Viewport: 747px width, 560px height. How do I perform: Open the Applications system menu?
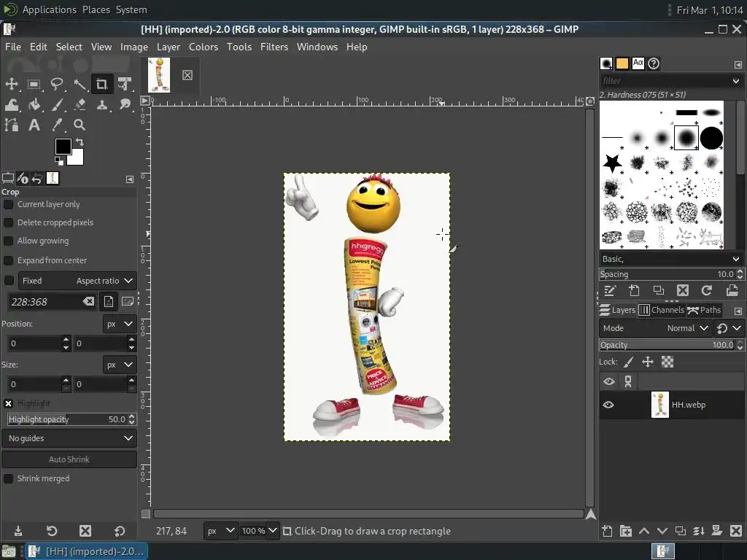tap(49, 9)
